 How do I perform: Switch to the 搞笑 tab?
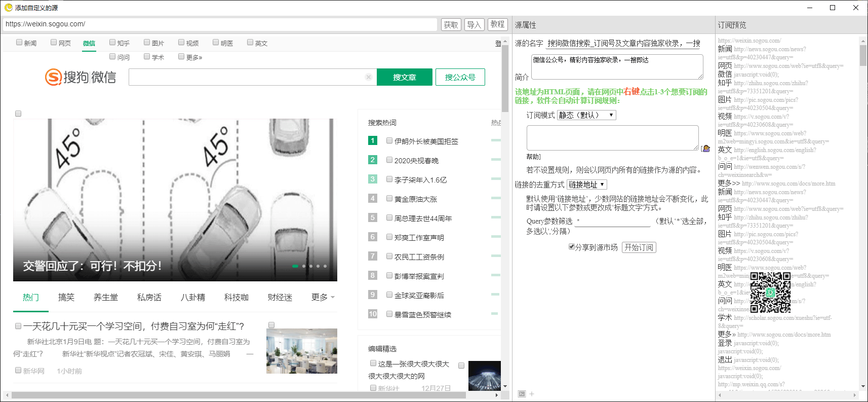[66, 297]
